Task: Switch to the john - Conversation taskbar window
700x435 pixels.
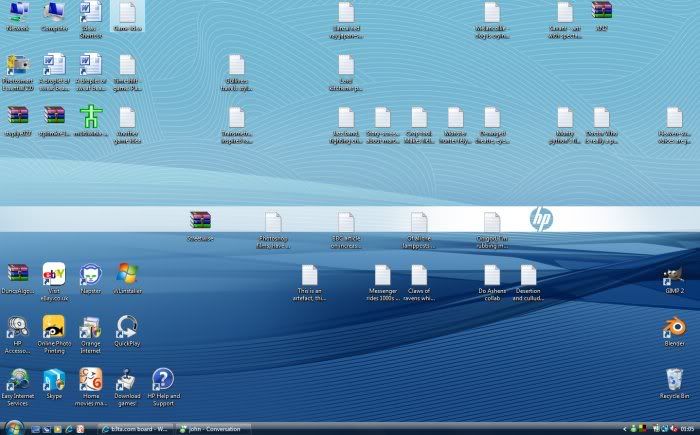Action: tap(213, 429)
